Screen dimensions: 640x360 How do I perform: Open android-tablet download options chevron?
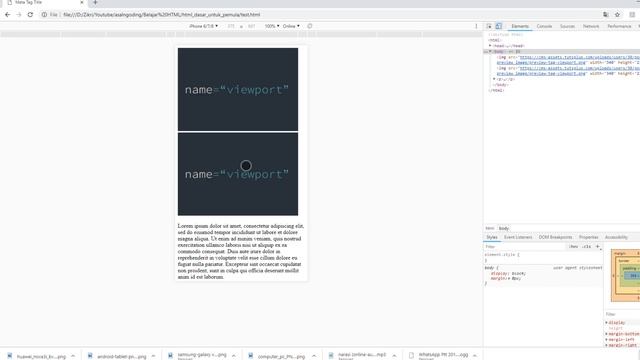tap(153, 356)
